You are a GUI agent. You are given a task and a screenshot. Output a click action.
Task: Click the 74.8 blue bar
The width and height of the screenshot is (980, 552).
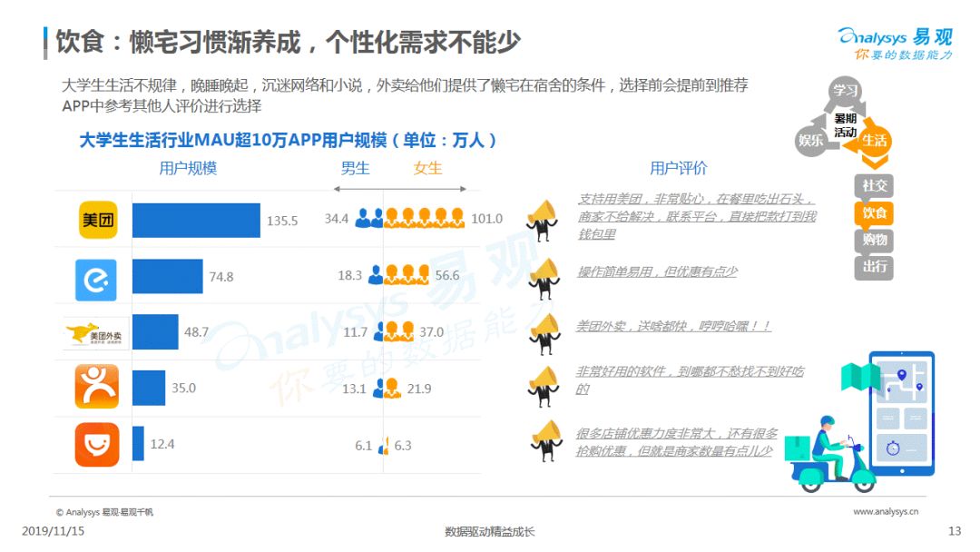[168, 276]
